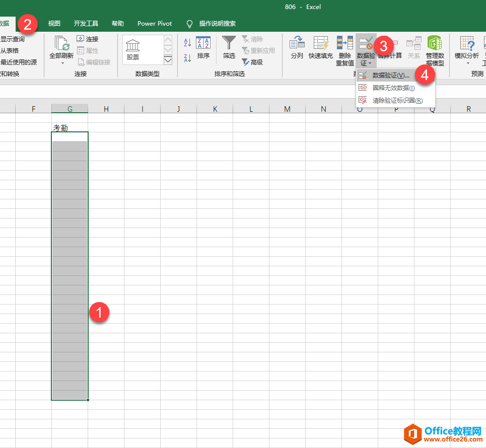
Task: Sort ascending A to Z
Action: (x=187, y=42)
